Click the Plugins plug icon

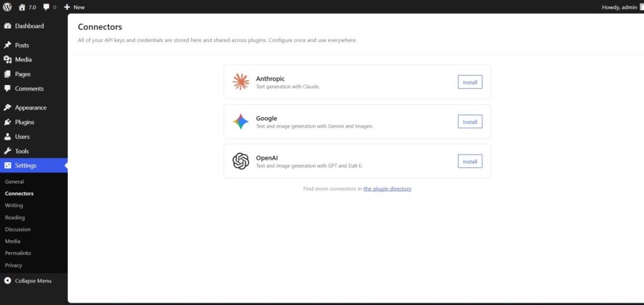pos(8,122)
